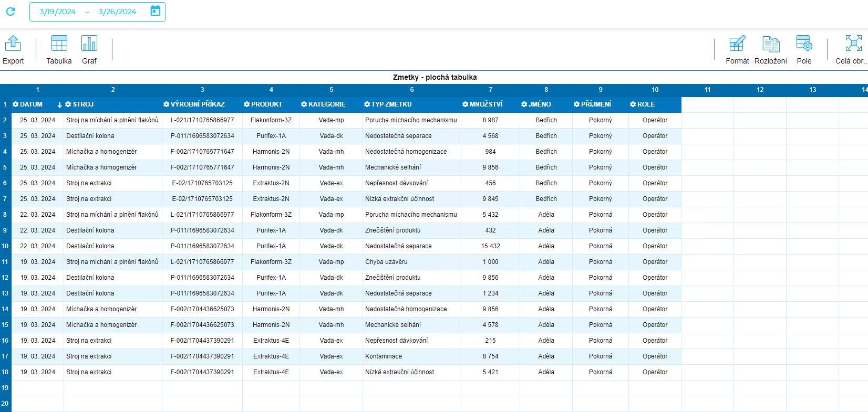This screenshot has width=868, height=412.
Task: Click the STROJ column header label
Action: 84,104
